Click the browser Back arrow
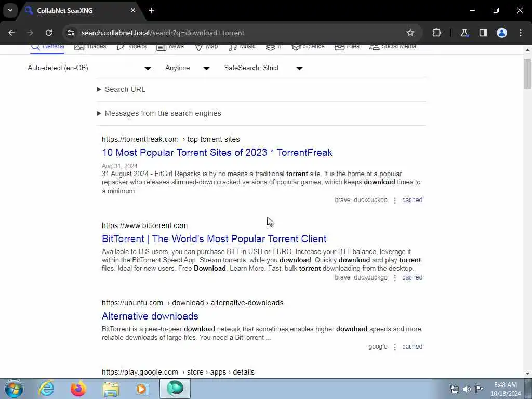The height and width of the screenshot is (399, 532). coord(11,33)
